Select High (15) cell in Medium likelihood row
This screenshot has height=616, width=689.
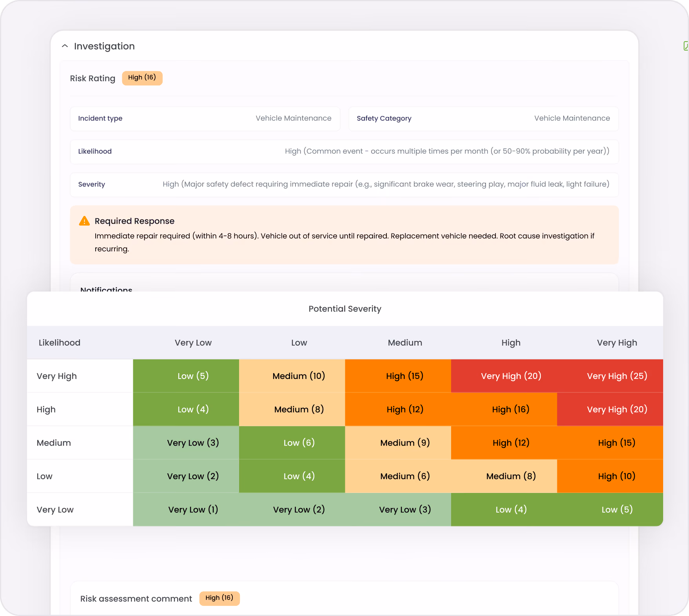(610, 442)
